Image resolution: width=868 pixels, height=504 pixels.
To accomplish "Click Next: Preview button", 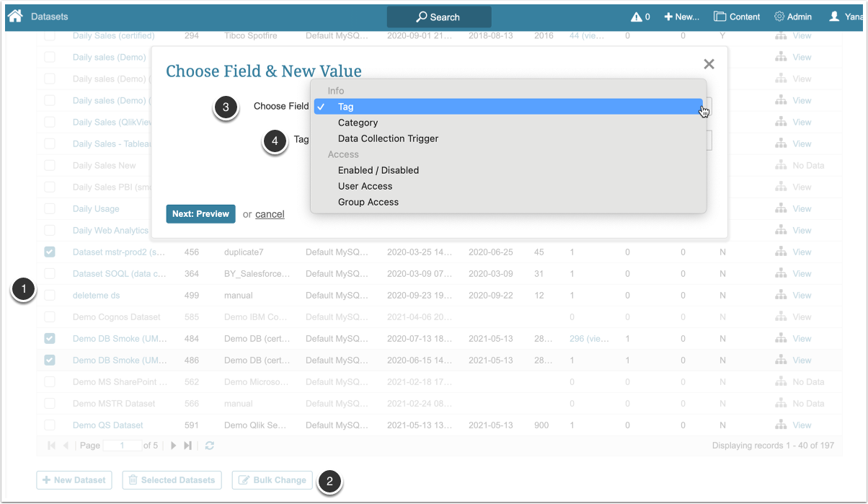I will pyautogui.click(x=200, y=214).
